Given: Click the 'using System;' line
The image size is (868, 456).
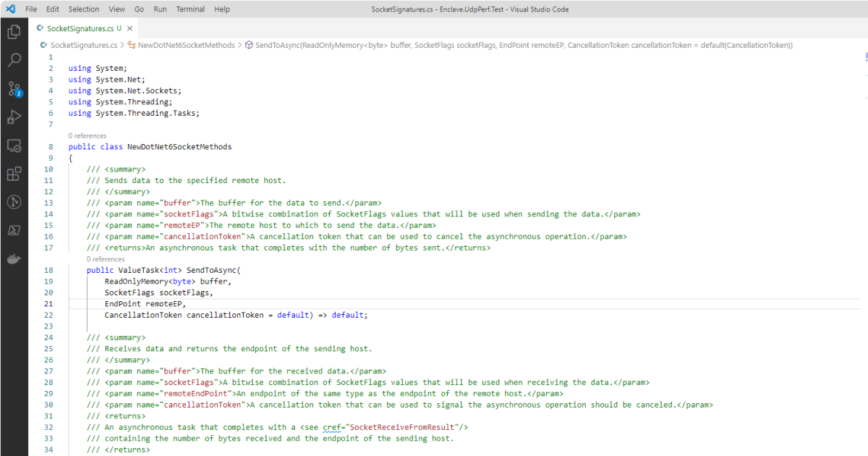Looking at the screenshot, I should [x=98, y=69].
